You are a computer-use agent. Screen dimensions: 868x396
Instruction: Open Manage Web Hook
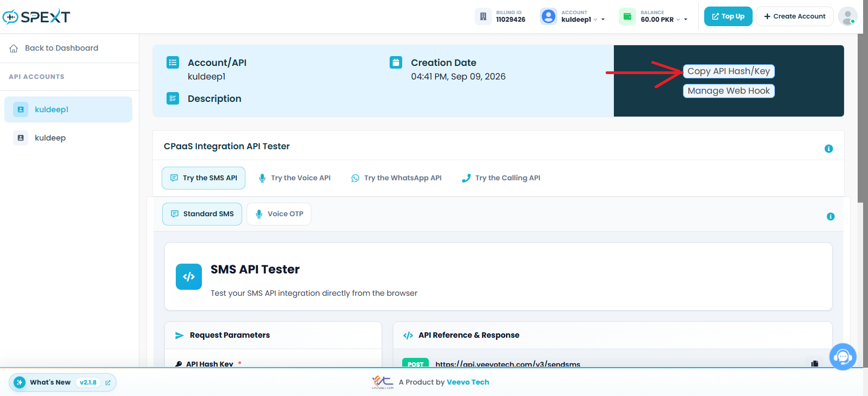pos(729,91)
